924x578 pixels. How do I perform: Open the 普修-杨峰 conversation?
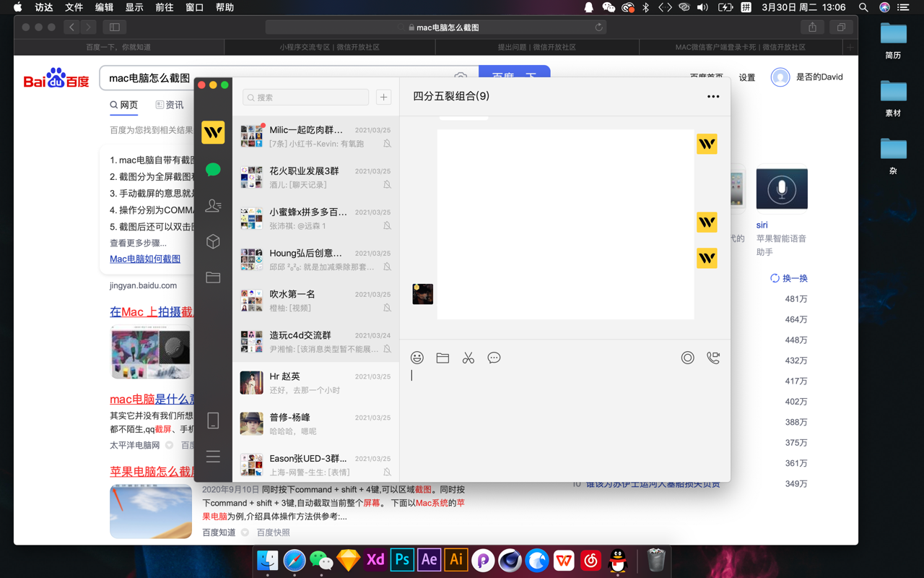[316, 424]
